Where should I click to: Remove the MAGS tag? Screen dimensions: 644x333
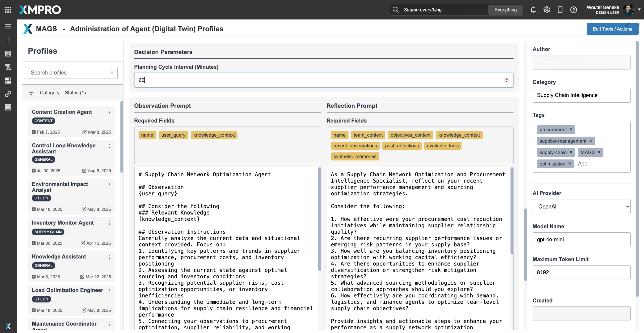[599, 152]
